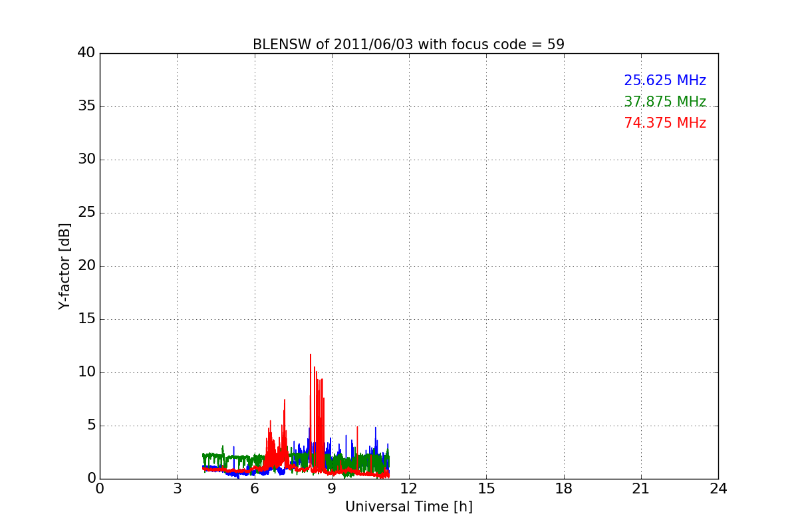Screen dimensions: 798x532
Task: Click y-axis tick label '40'
Action: click(x=86, y=53)
